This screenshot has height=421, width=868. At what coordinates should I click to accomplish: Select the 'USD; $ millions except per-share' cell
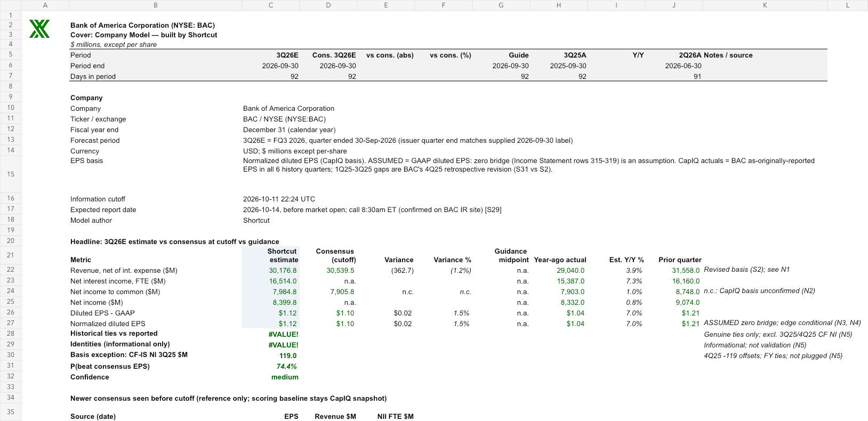[295, 151]
